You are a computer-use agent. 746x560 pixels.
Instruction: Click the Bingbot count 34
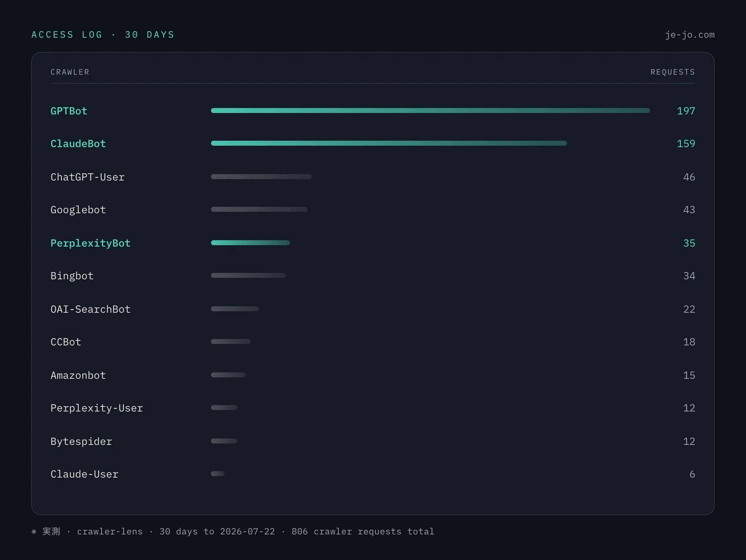click(x=689, y=276)
